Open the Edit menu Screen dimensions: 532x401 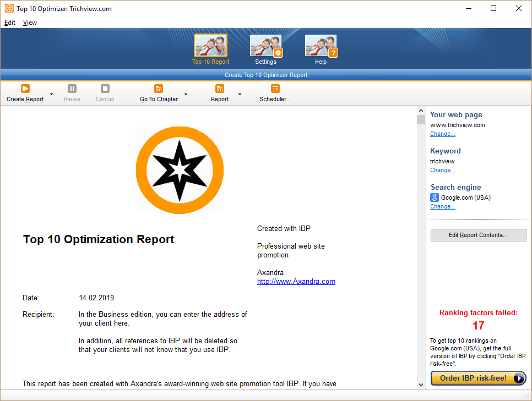[x=9, y=23]
